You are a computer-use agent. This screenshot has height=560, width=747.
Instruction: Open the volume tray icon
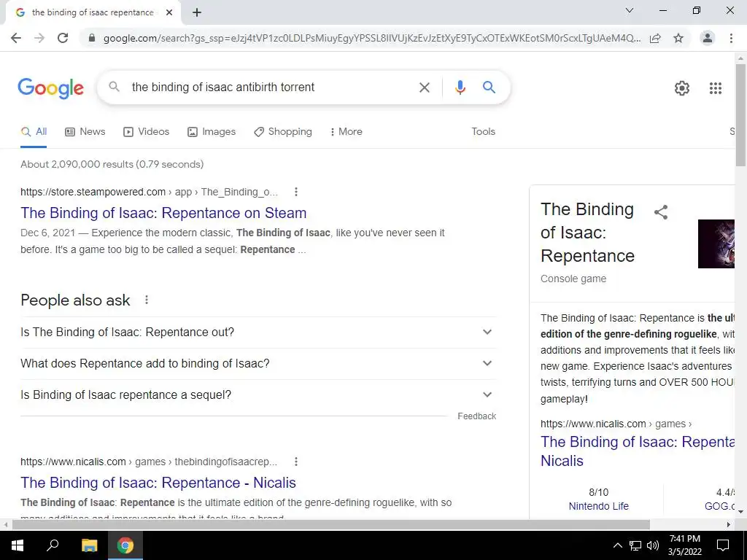(653, 545)
